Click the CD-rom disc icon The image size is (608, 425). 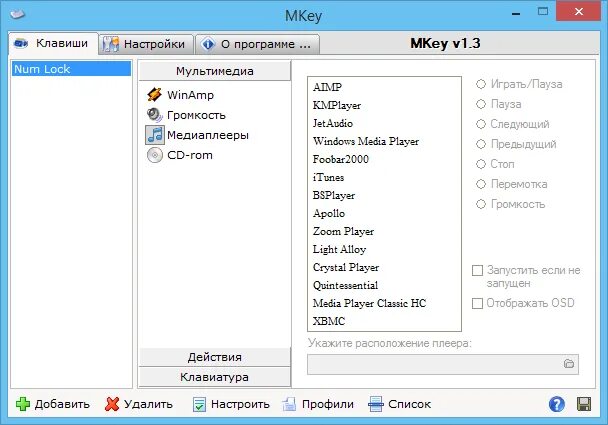(x=155, y=155)
